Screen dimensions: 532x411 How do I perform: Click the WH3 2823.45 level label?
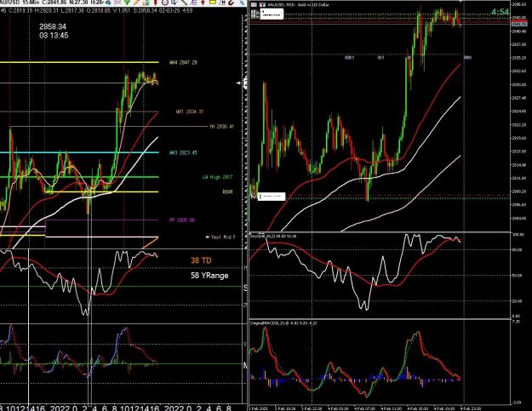(x=183, y=152)
